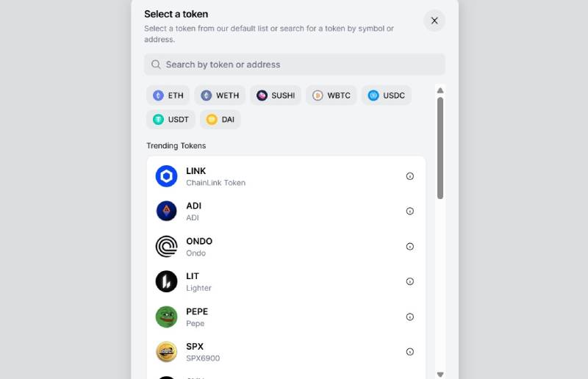Show token info for ONDO

click(410, 246)
